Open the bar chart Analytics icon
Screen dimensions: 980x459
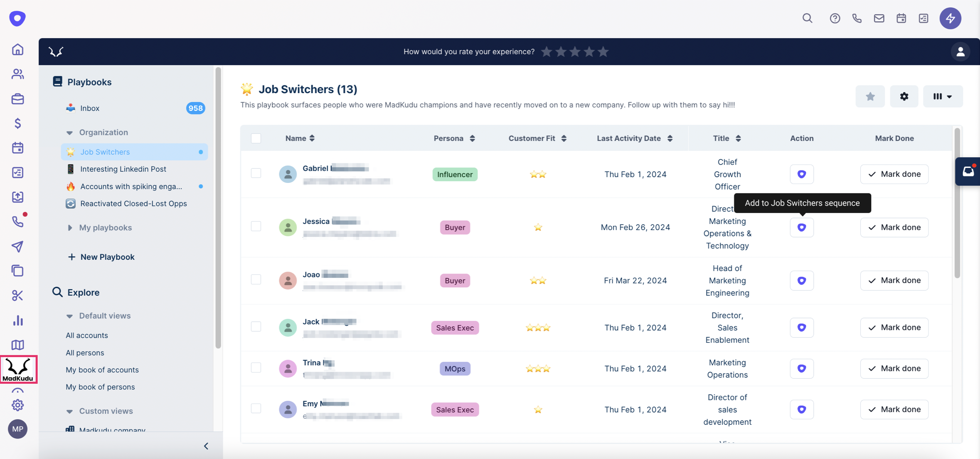pos(17,320)
